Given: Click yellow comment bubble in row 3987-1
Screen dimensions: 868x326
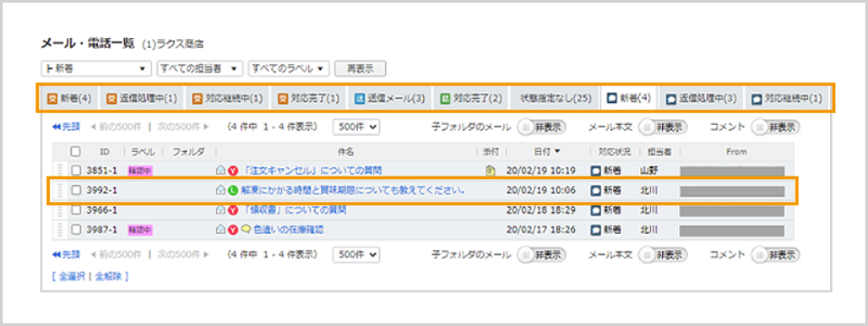Looking at the screenshot, I should pyautogui.click(x=245, y=229).
